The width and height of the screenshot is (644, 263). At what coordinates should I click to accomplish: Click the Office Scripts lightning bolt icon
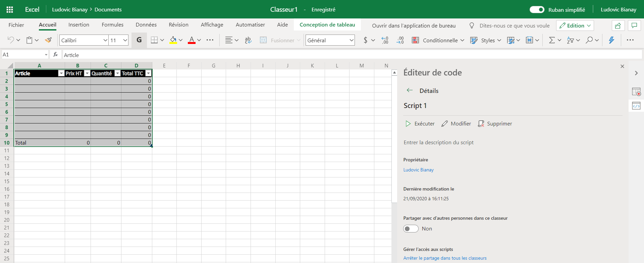coord(611,40)
